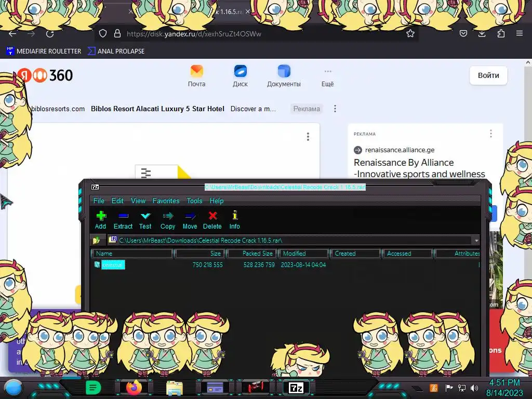Viewport: 532px width, 399px height.
Task: Open the Action Center flag tray icon
Action: click(449, 388)
